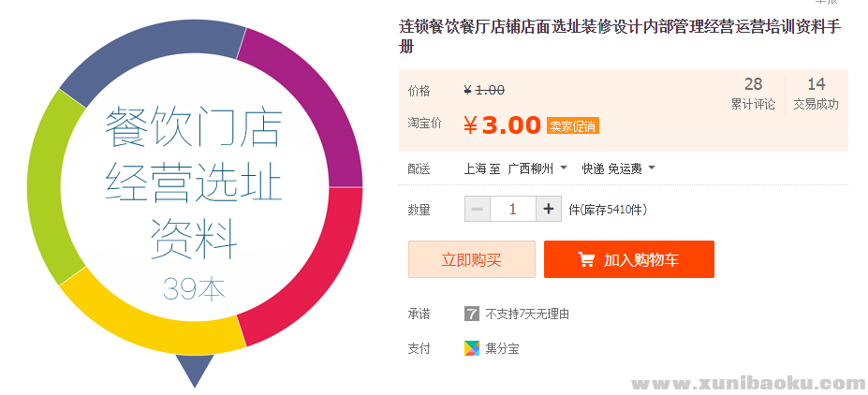868x395 pixels.
Task: Click the blue triangle pointer below the ring
Action: point(195,368)
